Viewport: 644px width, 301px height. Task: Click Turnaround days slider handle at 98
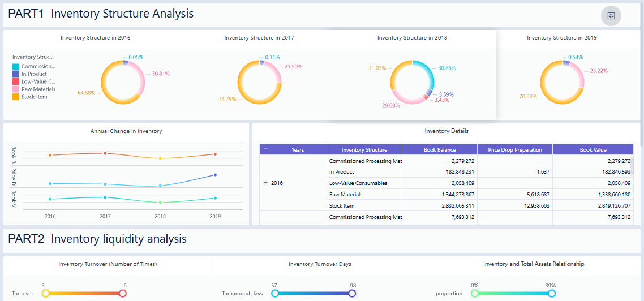351,293
